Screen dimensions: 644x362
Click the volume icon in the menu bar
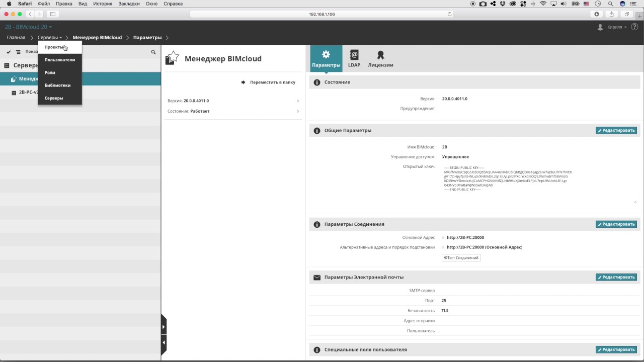click(563, 4)
